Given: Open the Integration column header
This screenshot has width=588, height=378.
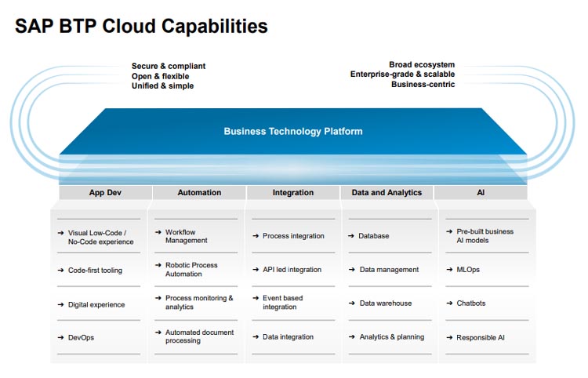Looking at the screenshot, I should [293, 192].
